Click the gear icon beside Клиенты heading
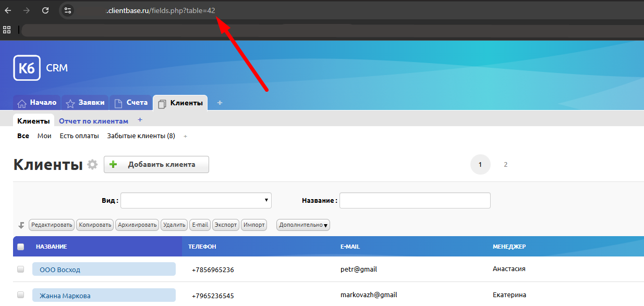The height and width of the screenshot is (306, 644). [x=92, y=165]
